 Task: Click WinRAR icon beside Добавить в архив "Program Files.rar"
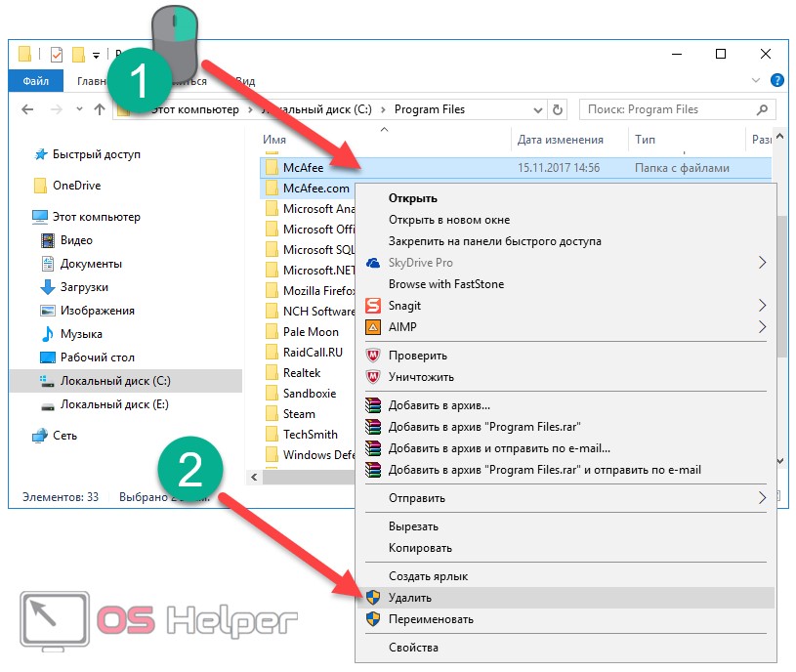tap(373, 426)
